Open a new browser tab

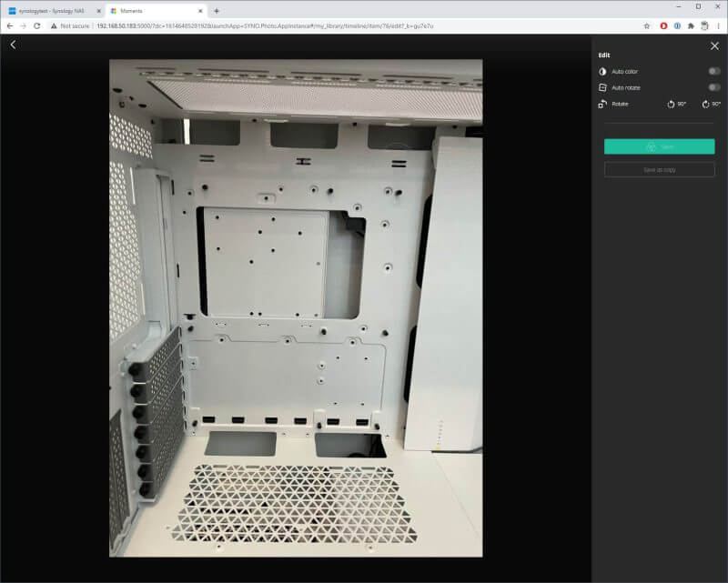[x=217, y=10]
